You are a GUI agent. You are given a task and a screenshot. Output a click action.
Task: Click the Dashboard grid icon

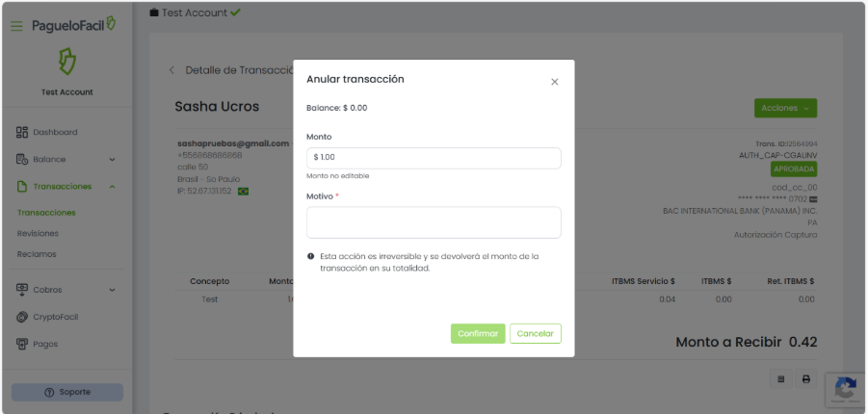pos(22,132)
